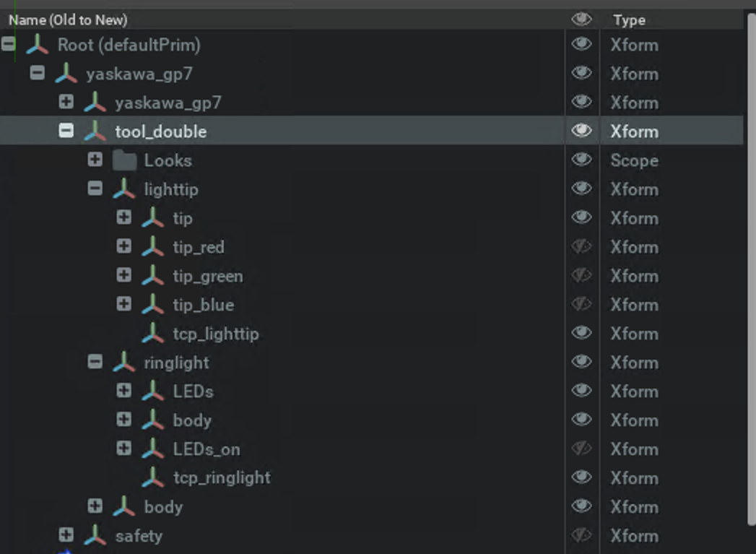Click the Looks folder icon
756x554 pixels.
pos(124,160)
